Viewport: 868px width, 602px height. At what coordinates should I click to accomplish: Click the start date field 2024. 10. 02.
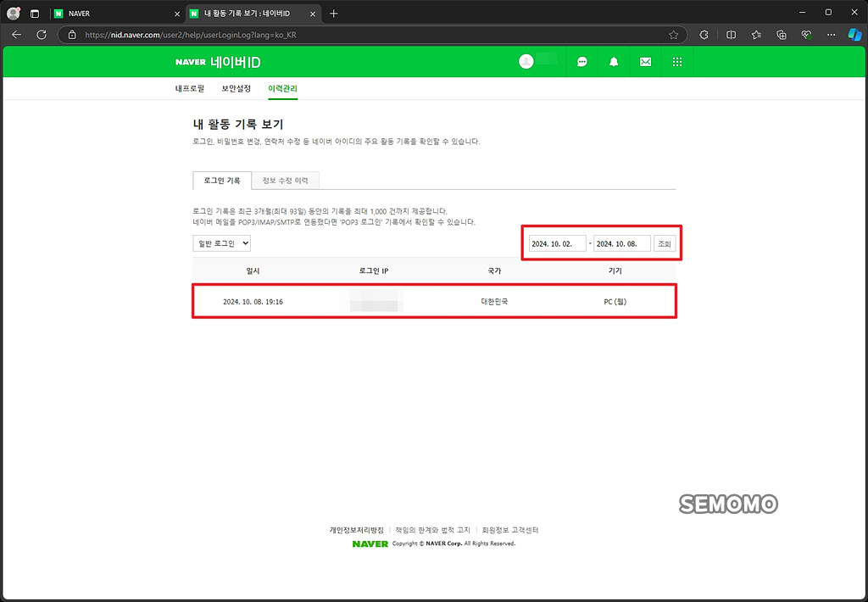coord(557,243)
